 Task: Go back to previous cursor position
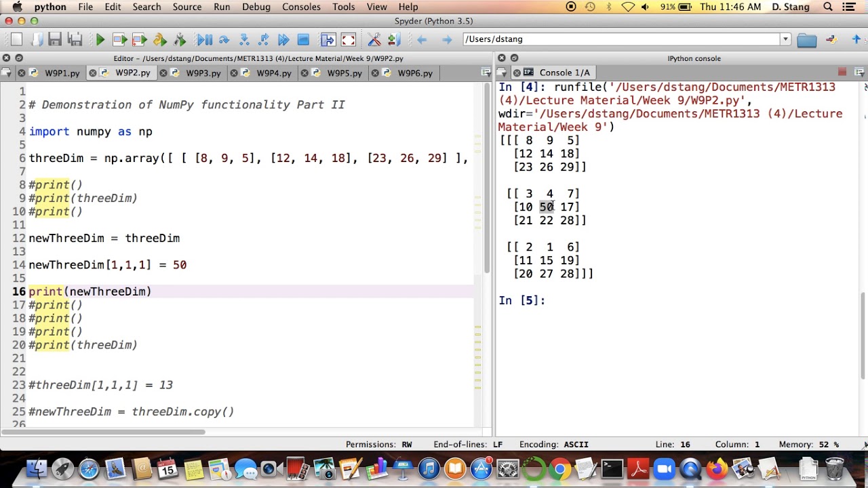click(x=422, y=39)
